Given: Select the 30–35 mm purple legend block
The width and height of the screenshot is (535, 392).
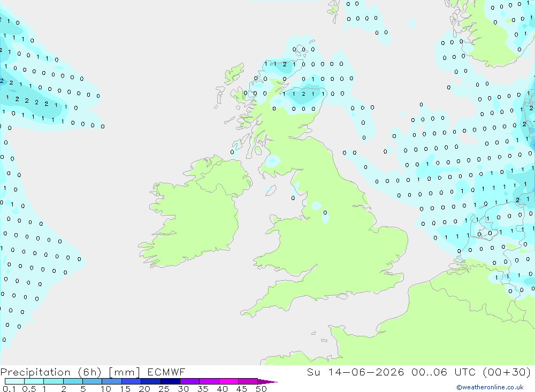Looking at the screenshot, I should click(189, 381).
